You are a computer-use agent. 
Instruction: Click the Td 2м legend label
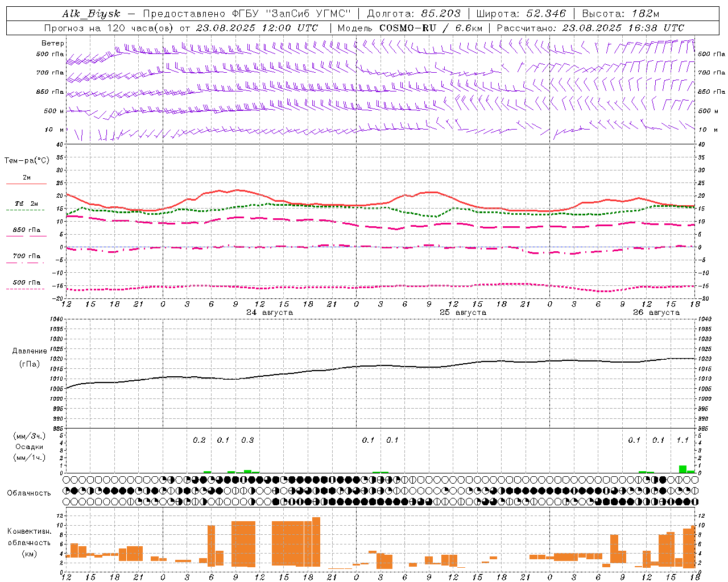pos(27,203)
